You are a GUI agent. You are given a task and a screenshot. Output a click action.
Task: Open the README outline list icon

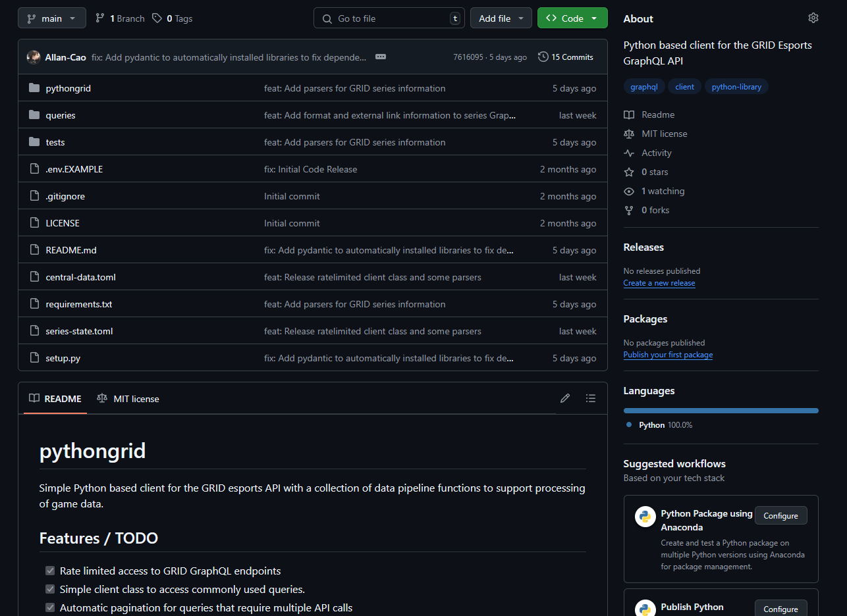[591, 398]
